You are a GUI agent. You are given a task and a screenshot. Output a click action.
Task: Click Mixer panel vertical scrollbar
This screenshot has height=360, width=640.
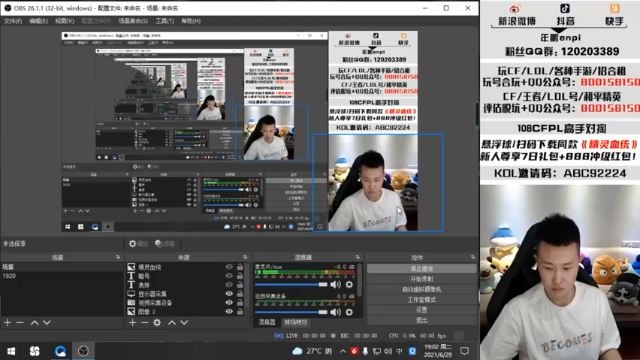coord(360,280)
